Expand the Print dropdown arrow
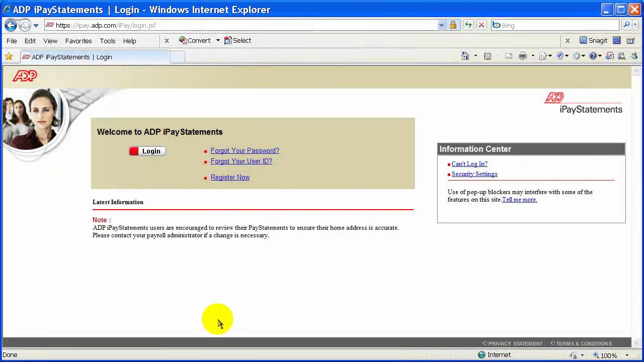This screenshot has height=362, width=644. point(533,56)
